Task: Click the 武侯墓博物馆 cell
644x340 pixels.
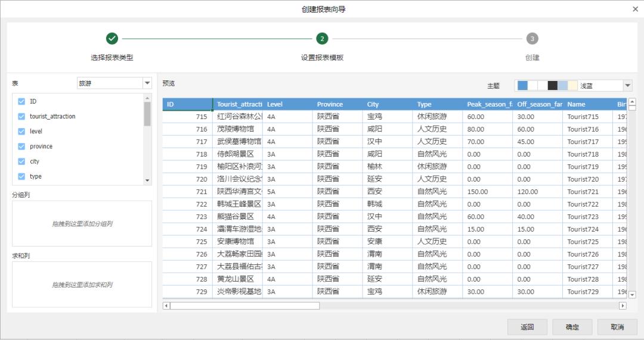Action: click(x=237, y=142)
